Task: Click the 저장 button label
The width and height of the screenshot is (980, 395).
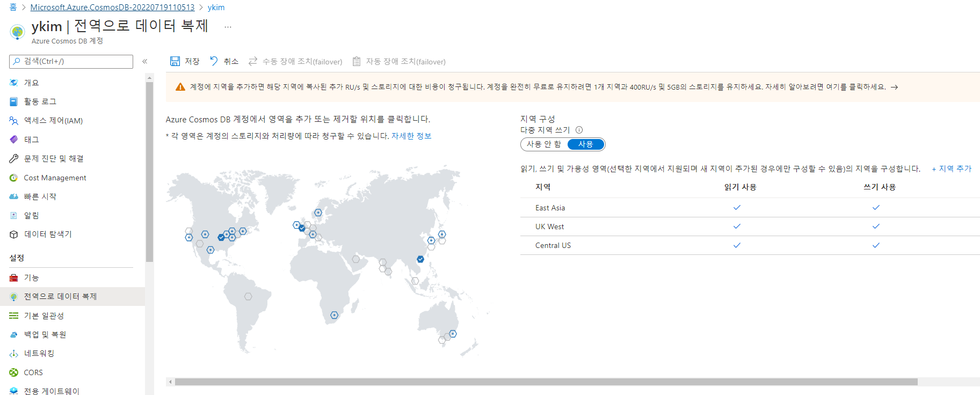Action: pos(192,61)
